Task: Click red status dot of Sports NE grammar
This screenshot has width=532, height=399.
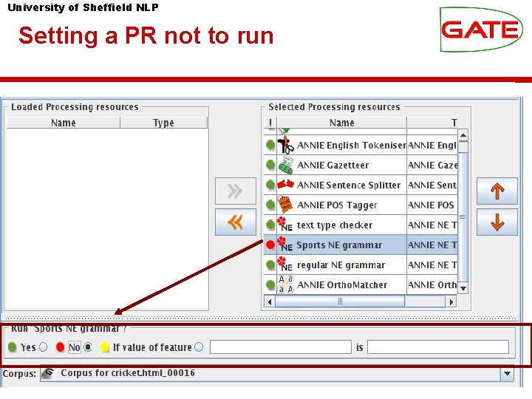Action: pyautogui.click(x=270, y=245)
